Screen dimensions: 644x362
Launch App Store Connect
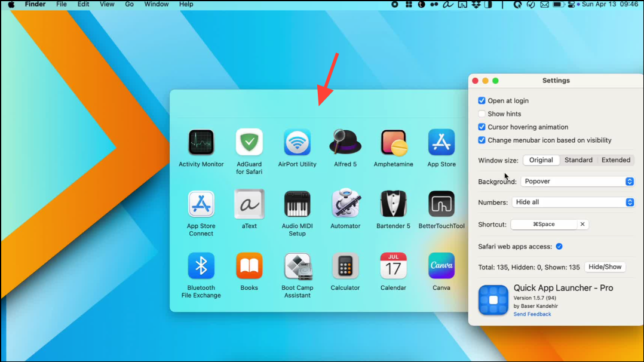(x=201, y=204)
